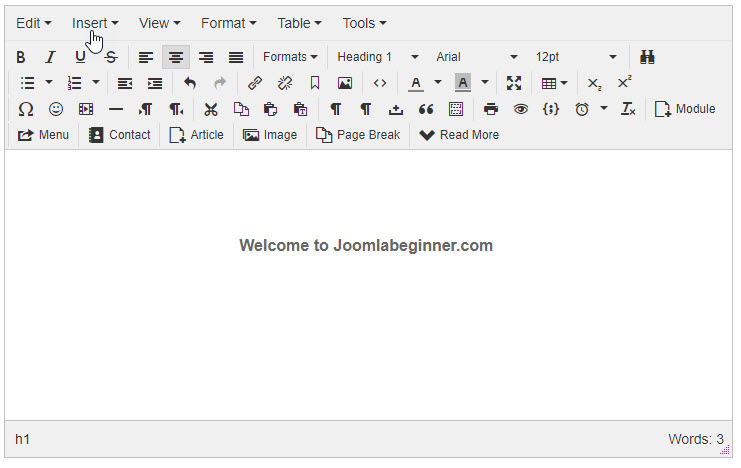Open the Table menu
Viewport: 741px width, 468px height.
click(299, 23)
